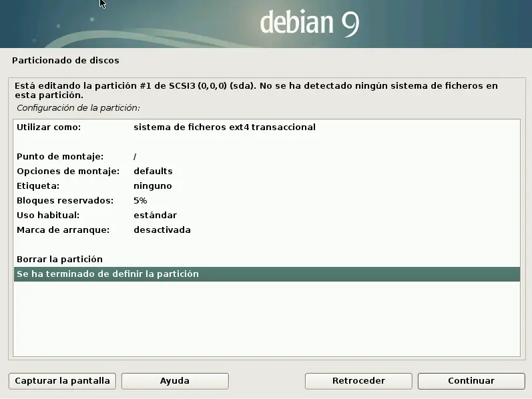Open the 'Opciones de montaje' setting

point(267,171)
